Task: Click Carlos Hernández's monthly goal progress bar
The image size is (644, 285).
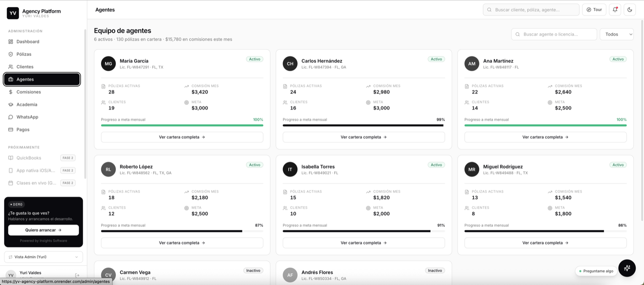Action: coord(364,125)
